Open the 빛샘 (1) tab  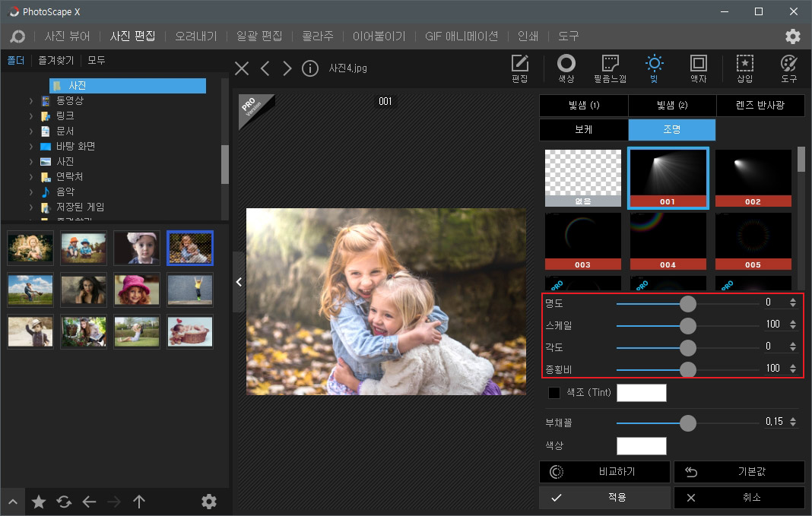[x=584, y=106]
